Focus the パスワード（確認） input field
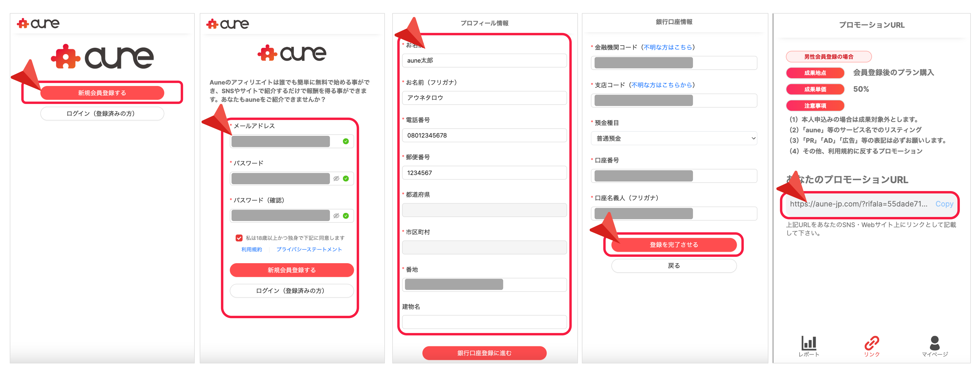The width and height of the screenshot is (980, 378). (x=292, y=216)
